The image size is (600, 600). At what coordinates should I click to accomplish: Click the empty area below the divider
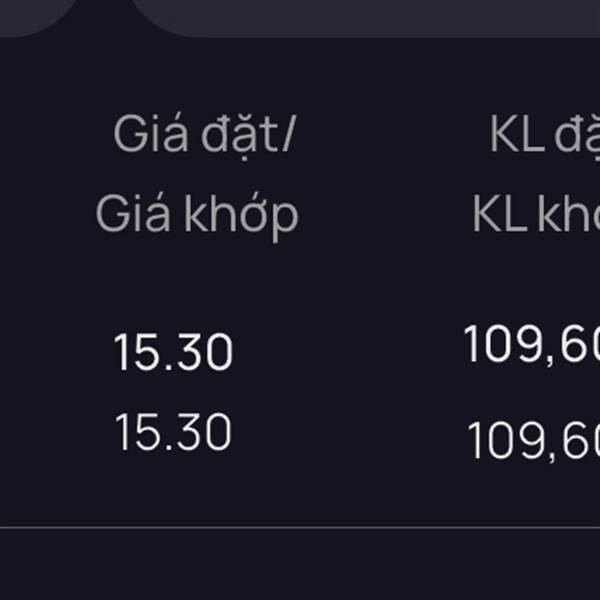(x=300, y=565)
